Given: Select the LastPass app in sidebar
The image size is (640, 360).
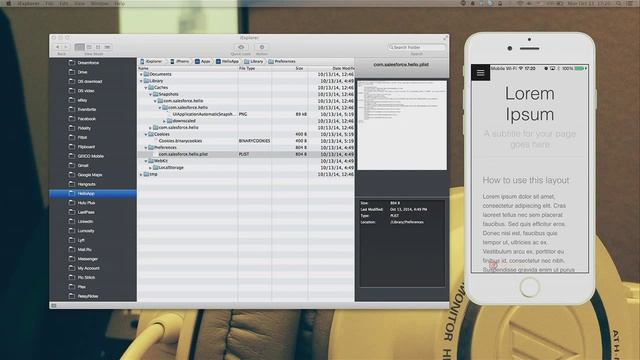Looking at the screenshot, I should (x=93, y=212).
